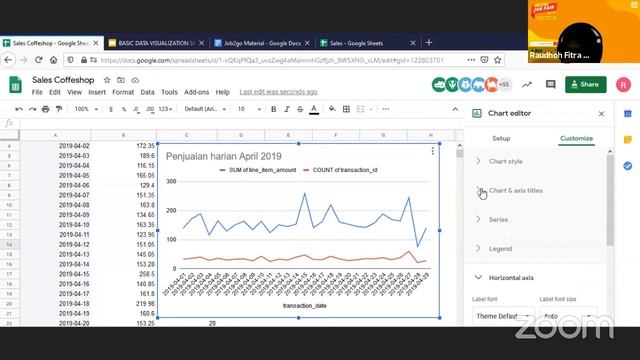640x360 pixels.
Task: Select the paint format tool
Action: (x=59, y=109)
